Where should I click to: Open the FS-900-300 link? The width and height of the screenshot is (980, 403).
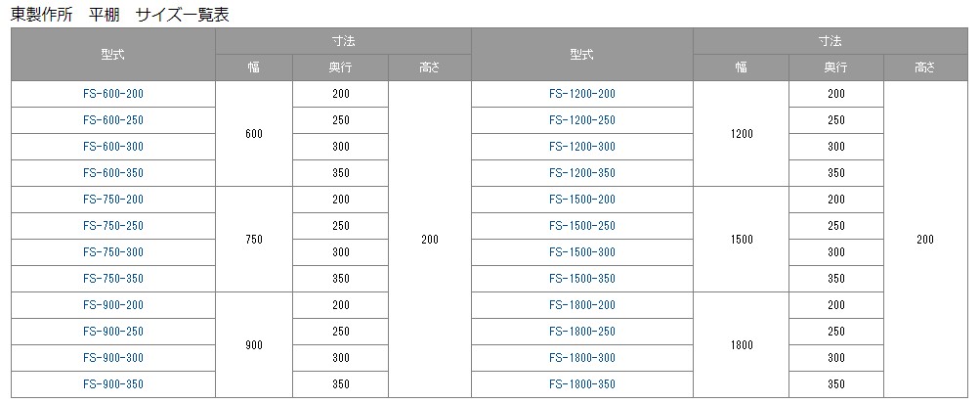pos(113,358)
